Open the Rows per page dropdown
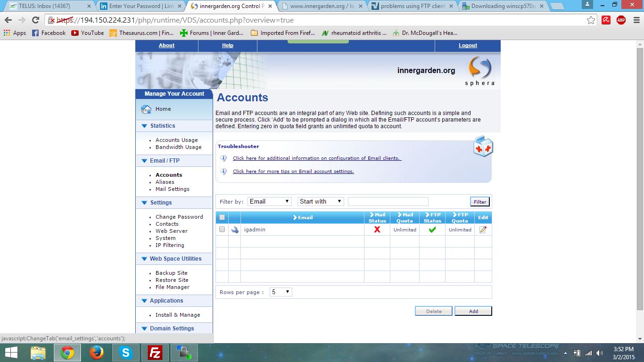Viewport: 644px width, 362px height. coord(281,292)
